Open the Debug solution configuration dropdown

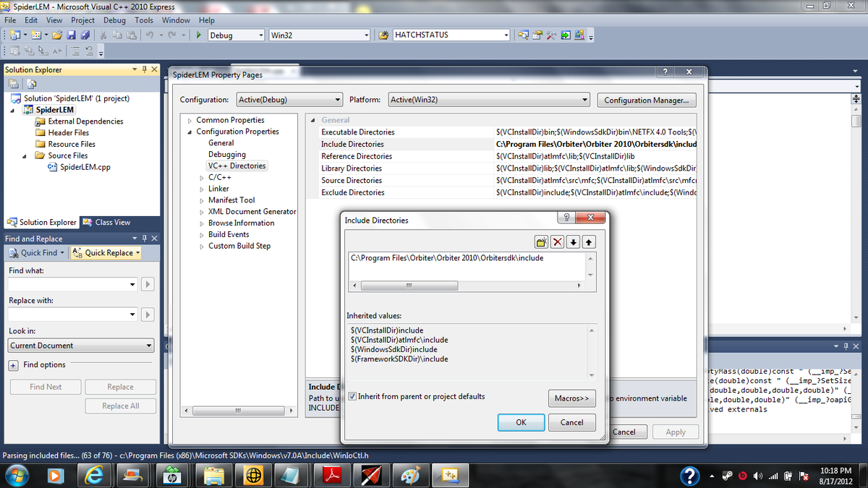pyautogui.click(x=237, y=35)
